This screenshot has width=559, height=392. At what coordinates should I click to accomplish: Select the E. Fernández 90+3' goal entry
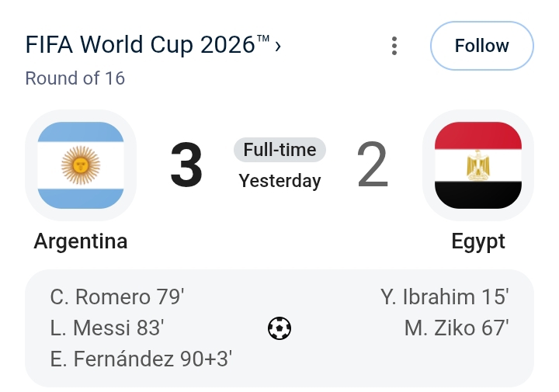[141, 359]
